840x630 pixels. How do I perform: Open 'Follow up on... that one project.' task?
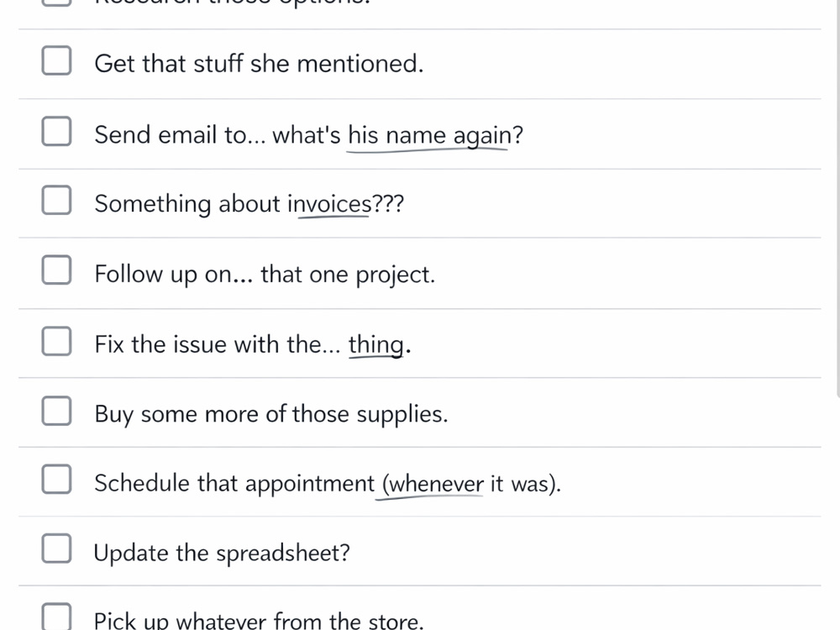[x=265, y=275]
